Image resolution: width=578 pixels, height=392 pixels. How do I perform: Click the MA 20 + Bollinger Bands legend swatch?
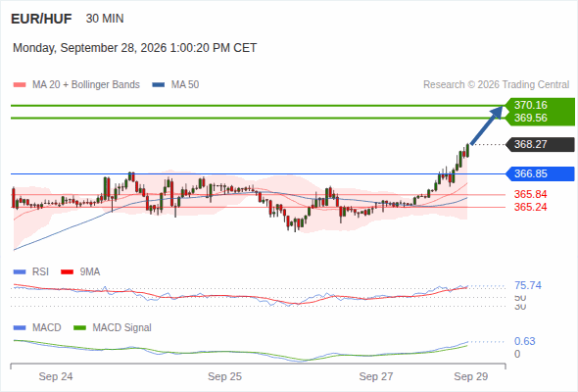tap(20, 85)
